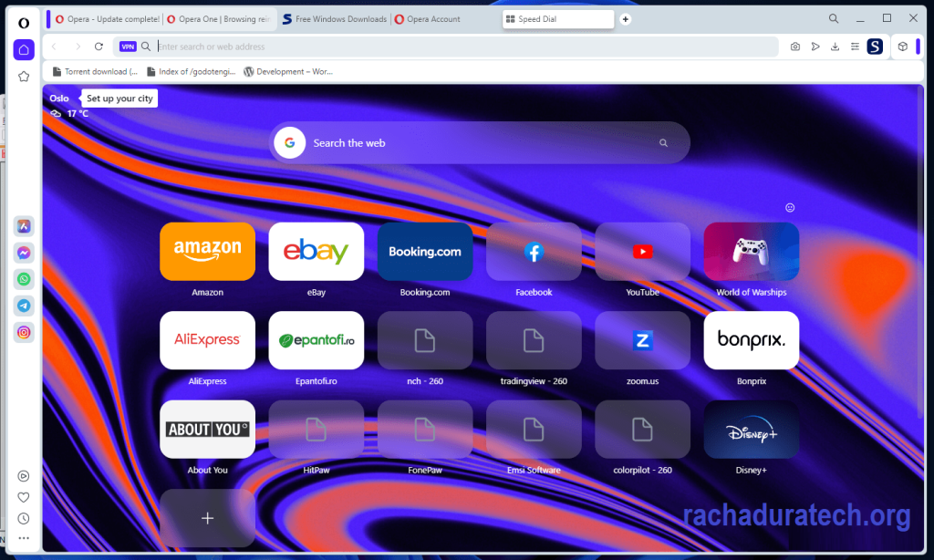Open the Epantofi.ro speed dial tile

click(317, 340)
